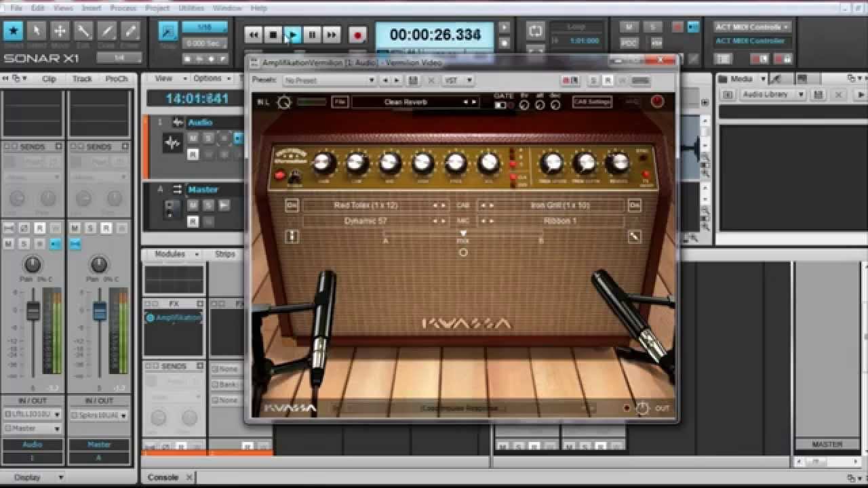Image resolution: width=868 pixels, height=488 pixels.
Task: Open the Strips menu in console view
Action: point(225,254)
